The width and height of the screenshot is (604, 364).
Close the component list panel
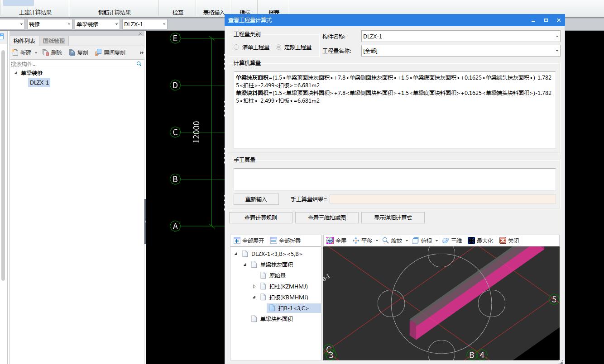click(x=140, y=34)
